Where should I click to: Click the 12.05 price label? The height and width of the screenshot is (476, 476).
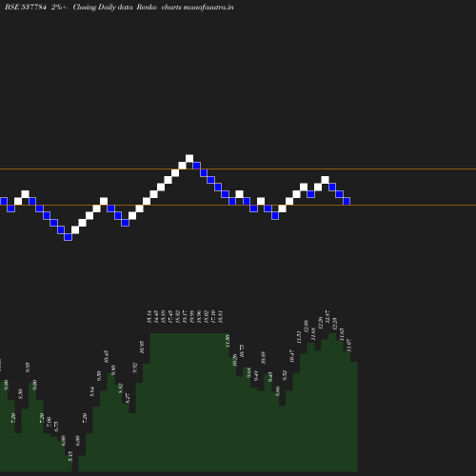[307, 326]
